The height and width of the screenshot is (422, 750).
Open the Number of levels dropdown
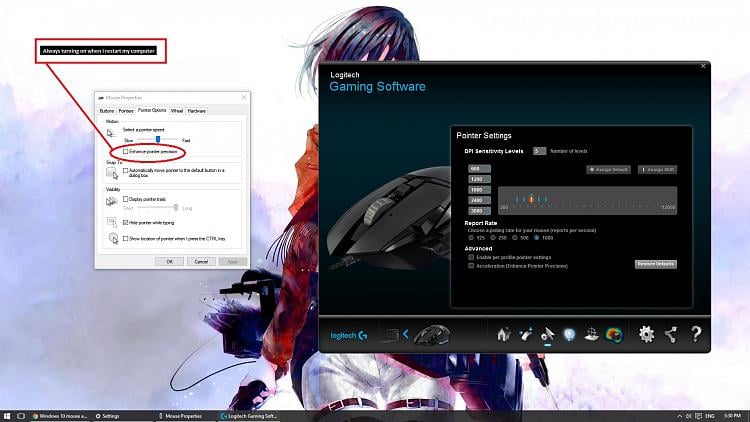[539, 151]
